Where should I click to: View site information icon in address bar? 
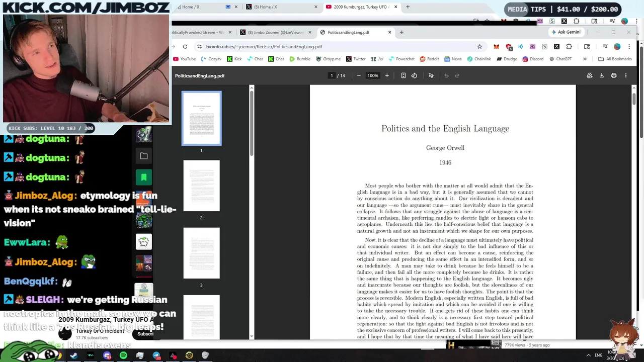coord(200,46)
